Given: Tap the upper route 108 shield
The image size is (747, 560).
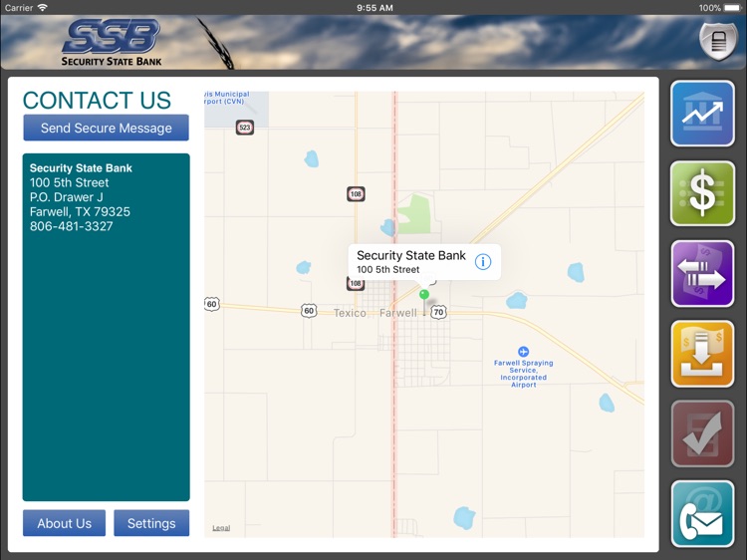Looking at the screenshot, I should [356, 194].
